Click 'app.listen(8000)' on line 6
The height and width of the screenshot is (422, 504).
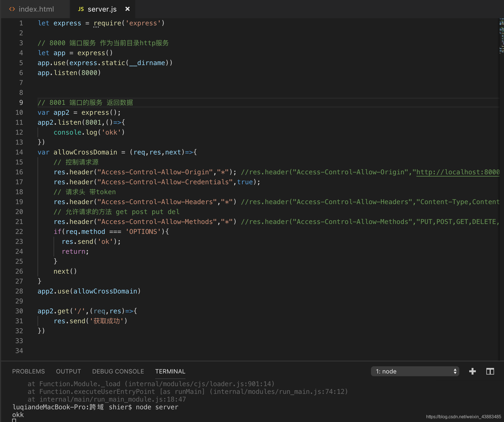click(x=69, y=73)
